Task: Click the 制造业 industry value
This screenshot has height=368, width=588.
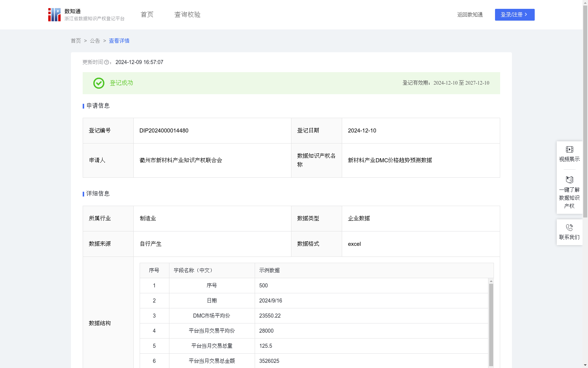Action: click(148, 218)
